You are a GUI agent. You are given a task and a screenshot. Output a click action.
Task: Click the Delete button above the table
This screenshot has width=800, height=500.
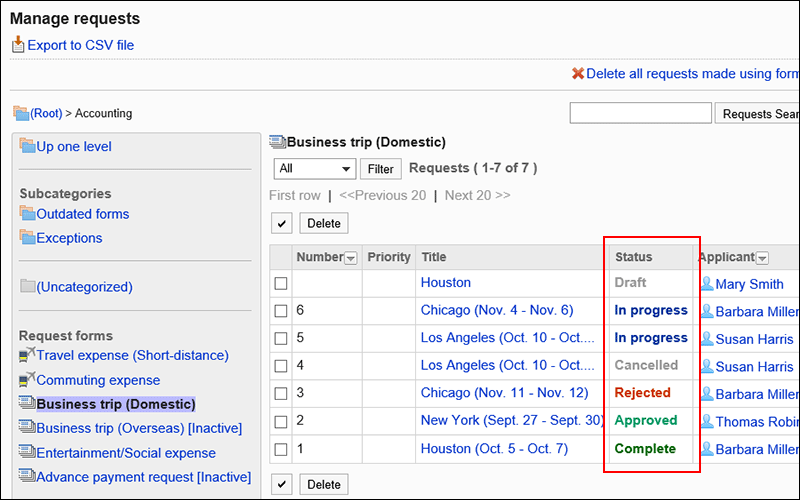tap(324, 223)
